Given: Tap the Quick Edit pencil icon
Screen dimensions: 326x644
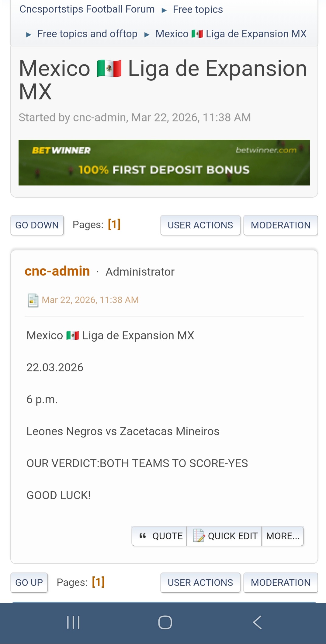Looking at the screenshot, I should (x=199, y=536).
